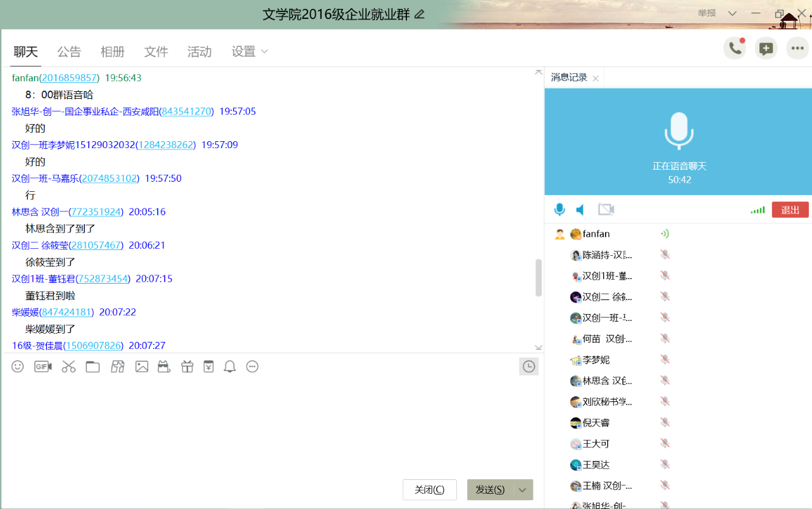Open the send file folder icon
812x509 pixels.
tap(93, 367)
